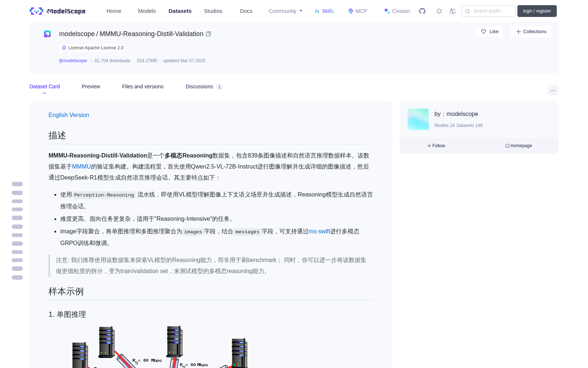Open Skills from the nav bar

(x=325, y=11)
